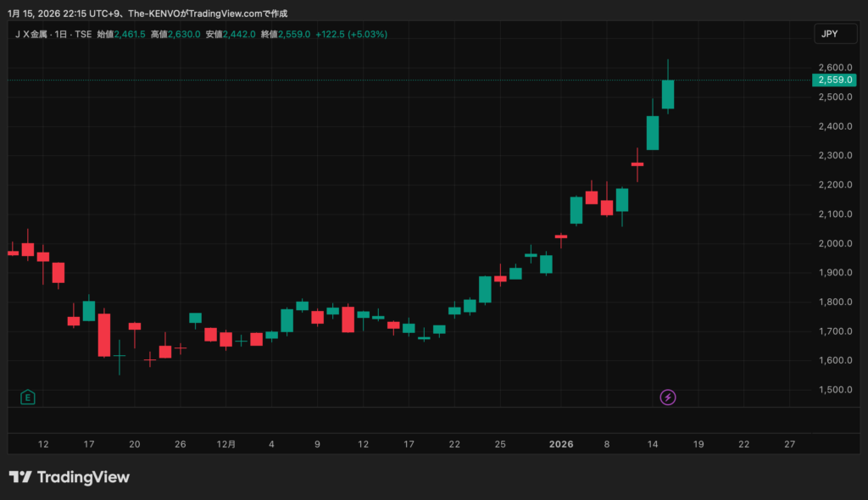The height and width of the screenshot is (500, 868).
Task: Click the green earnings E icon
Action: tap(28, 397)
